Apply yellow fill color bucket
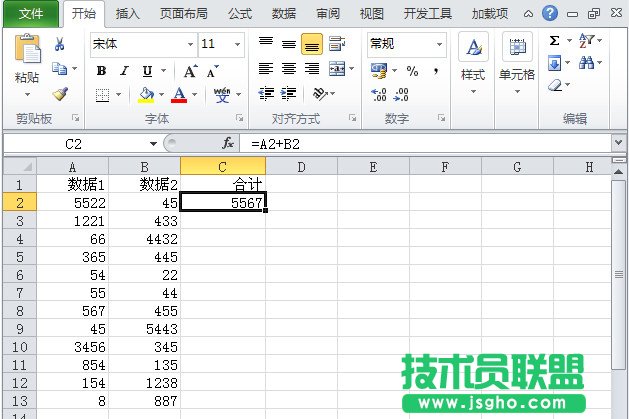 click(x=146, y=95)
